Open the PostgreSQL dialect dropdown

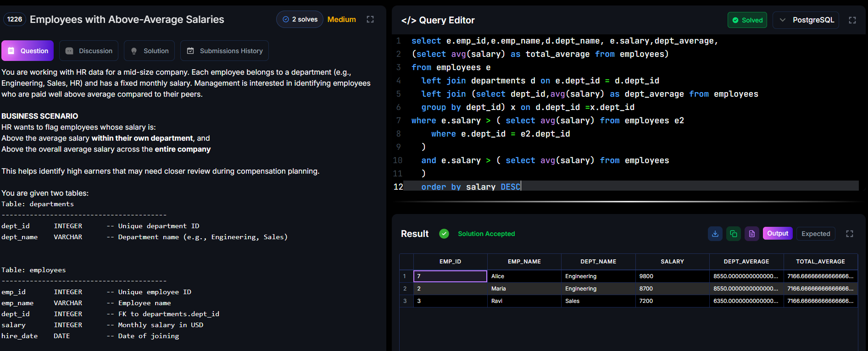pyautogui.click(x=806, y=20)
